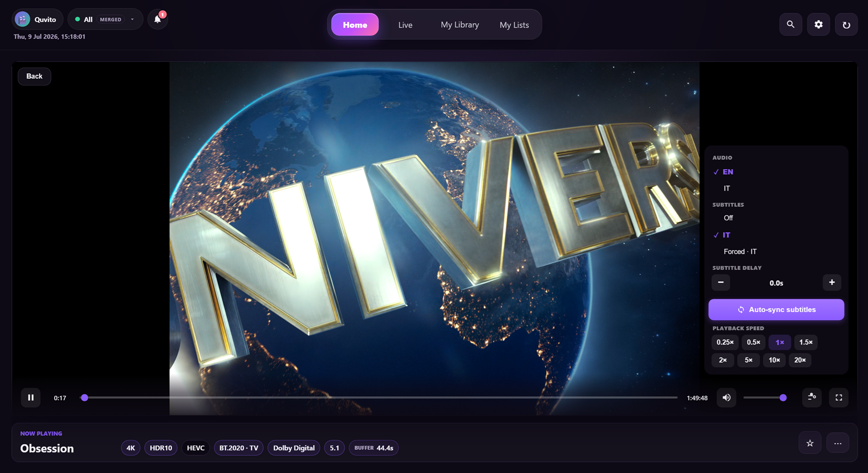
Task: Open the search icon
Action: pyautogui.click(x=791, y=24)
